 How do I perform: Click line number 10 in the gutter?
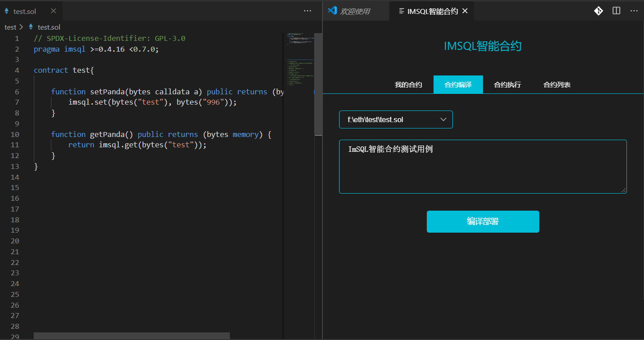tap(15, 134)
